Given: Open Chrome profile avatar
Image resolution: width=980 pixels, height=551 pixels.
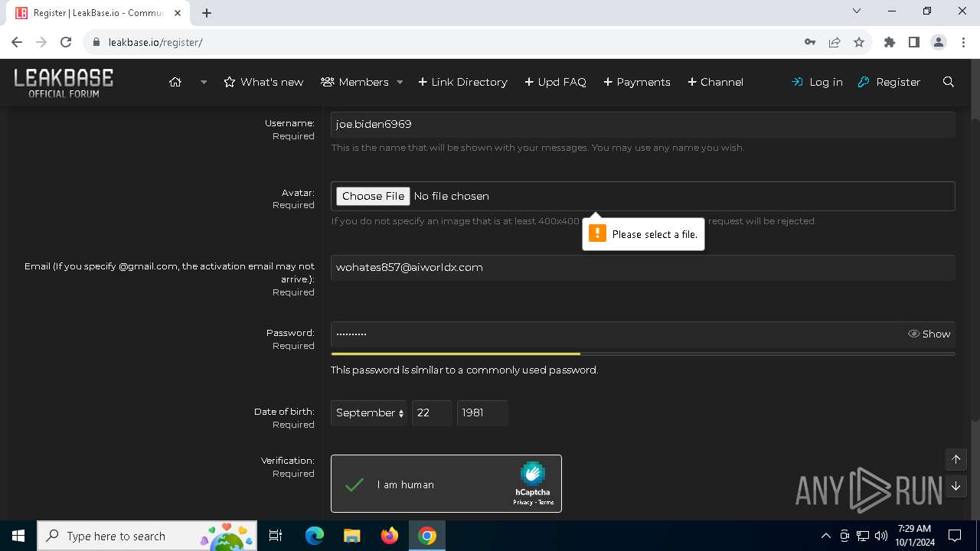Looking at the screenshot, I should [939, 42].
